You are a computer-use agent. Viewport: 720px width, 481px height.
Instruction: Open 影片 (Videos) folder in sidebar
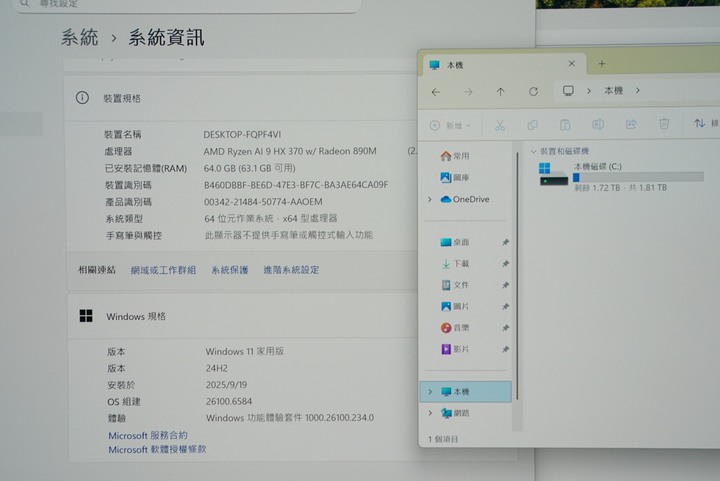tap(455, 349)
